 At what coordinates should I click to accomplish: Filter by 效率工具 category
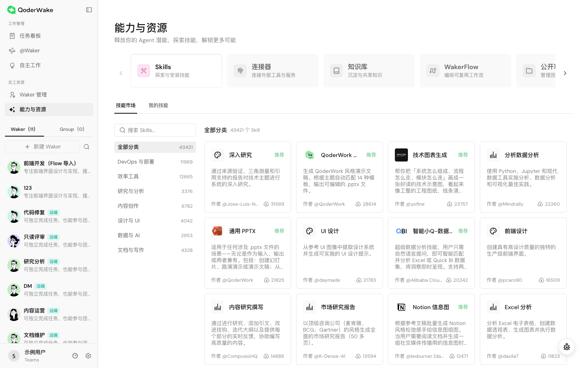155,177
